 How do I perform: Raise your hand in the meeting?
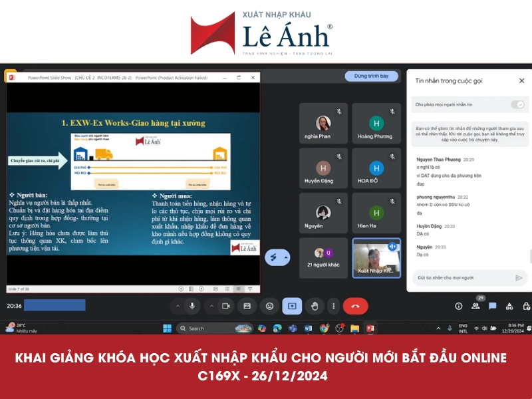tap(313, 306)
